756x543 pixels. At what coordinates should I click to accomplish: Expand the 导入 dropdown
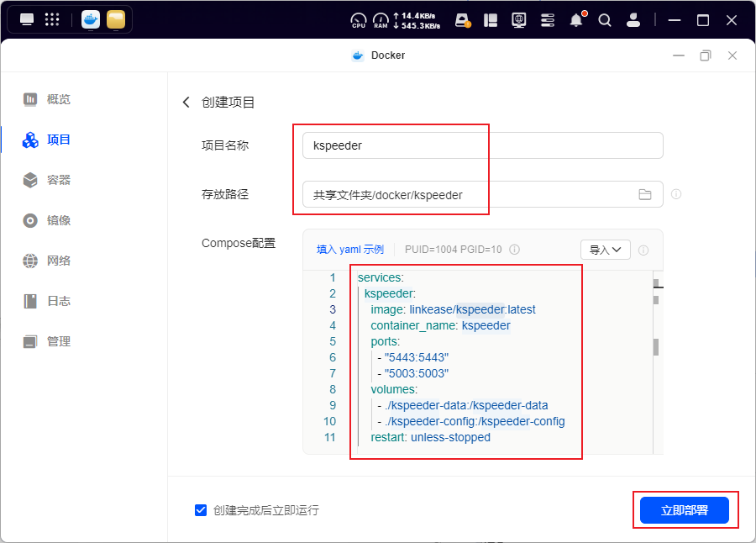pyautogui.click(x=605, y=250)
